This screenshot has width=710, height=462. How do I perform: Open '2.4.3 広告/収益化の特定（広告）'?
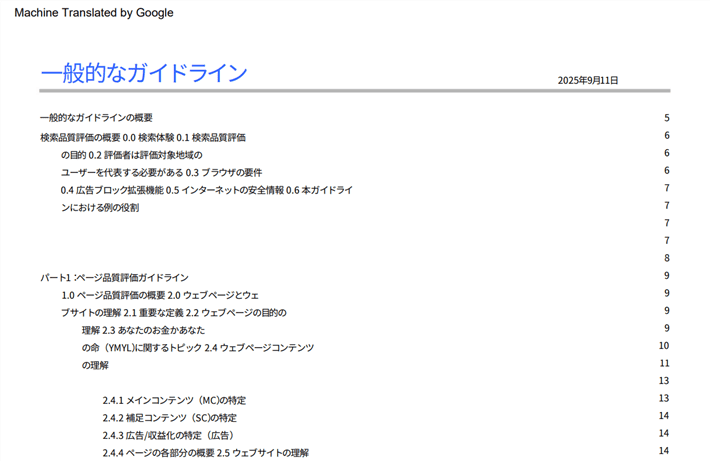pos(169,436)
